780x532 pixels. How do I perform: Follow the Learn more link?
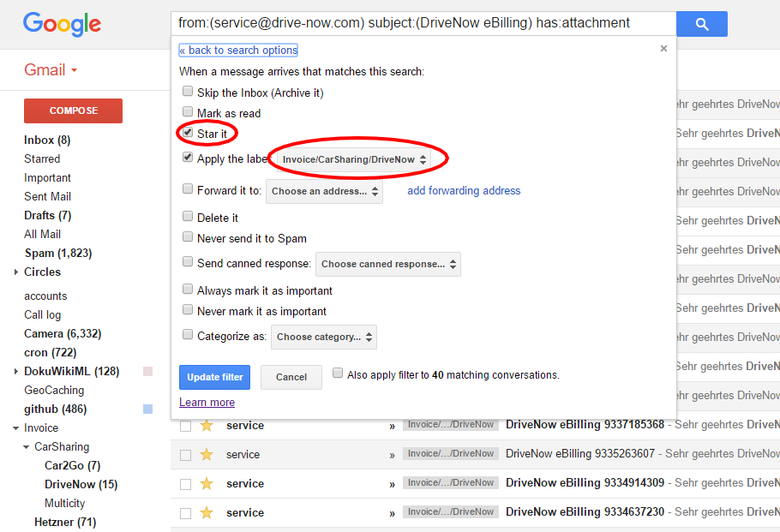pyautogui.click(x=207, y=403)
